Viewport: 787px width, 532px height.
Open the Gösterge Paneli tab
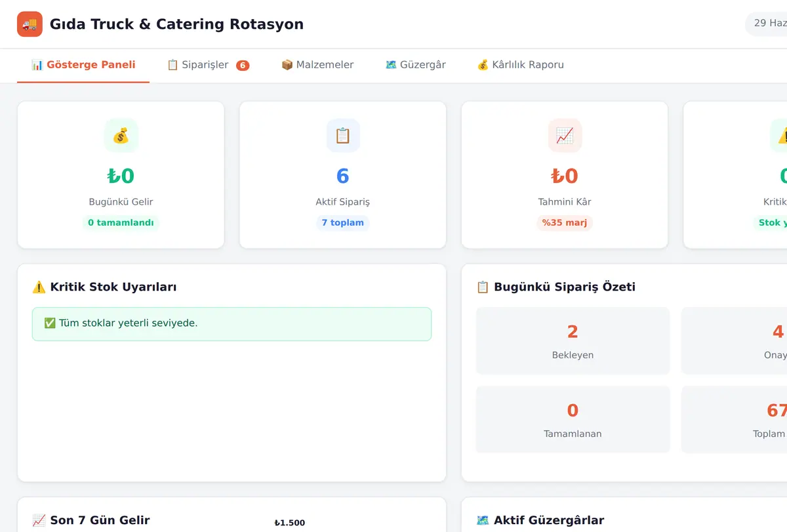pos(83,65)
